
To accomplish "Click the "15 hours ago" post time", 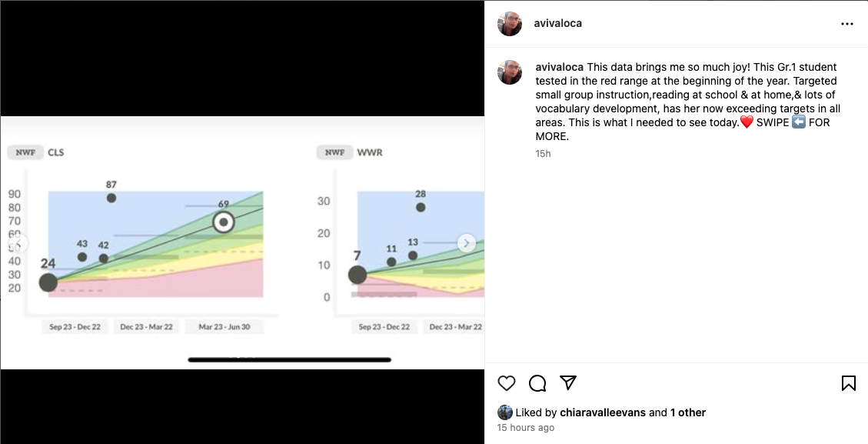I will click(525, 427).
